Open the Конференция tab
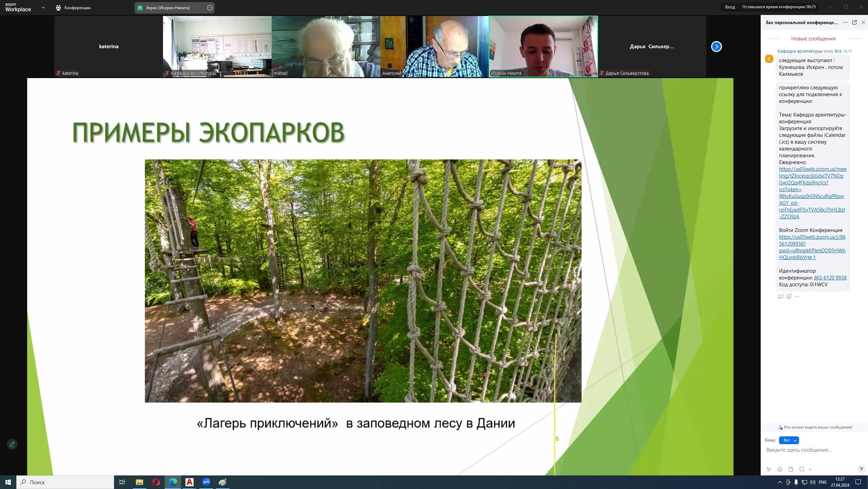This screenshot has height=489, width=868. (x=73, y=8)
